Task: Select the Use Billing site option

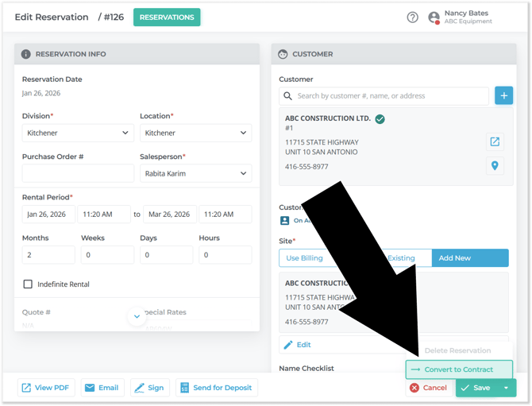Action: [304, 258]
